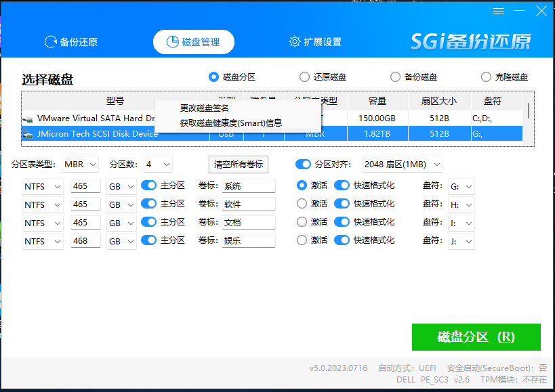Click the 软件 volume label field
This screenshot has height=392, width=555.
[249, 204]
